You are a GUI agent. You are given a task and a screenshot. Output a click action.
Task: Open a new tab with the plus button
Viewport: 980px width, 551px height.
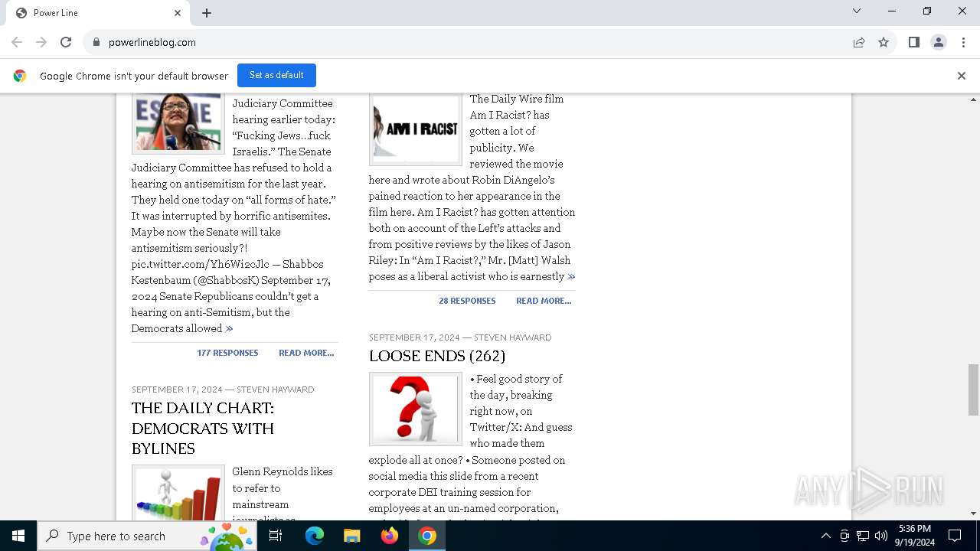point(207,13)
